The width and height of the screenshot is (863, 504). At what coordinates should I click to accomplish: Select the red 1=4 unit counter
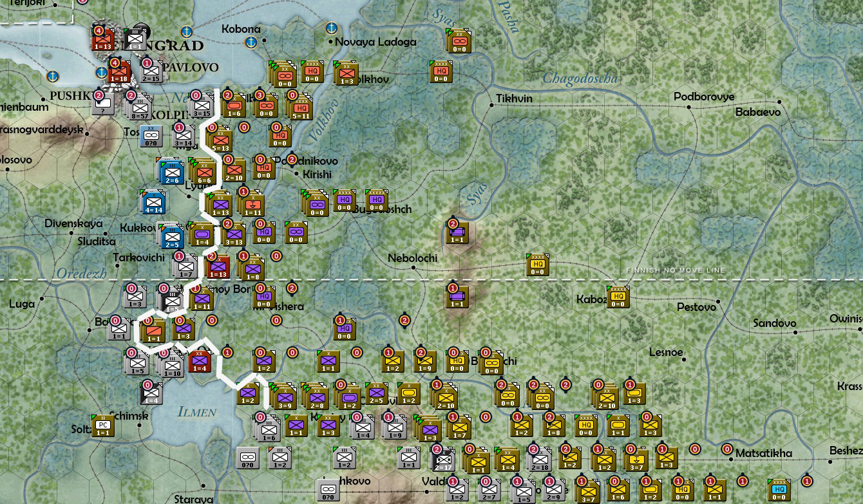click(200, 362)
